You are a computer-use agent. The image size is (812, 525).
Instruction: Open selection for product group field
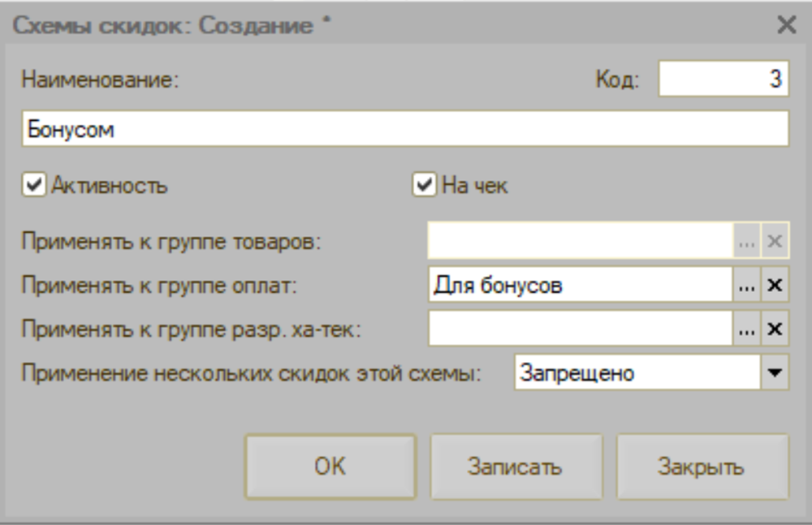point(747,242)
